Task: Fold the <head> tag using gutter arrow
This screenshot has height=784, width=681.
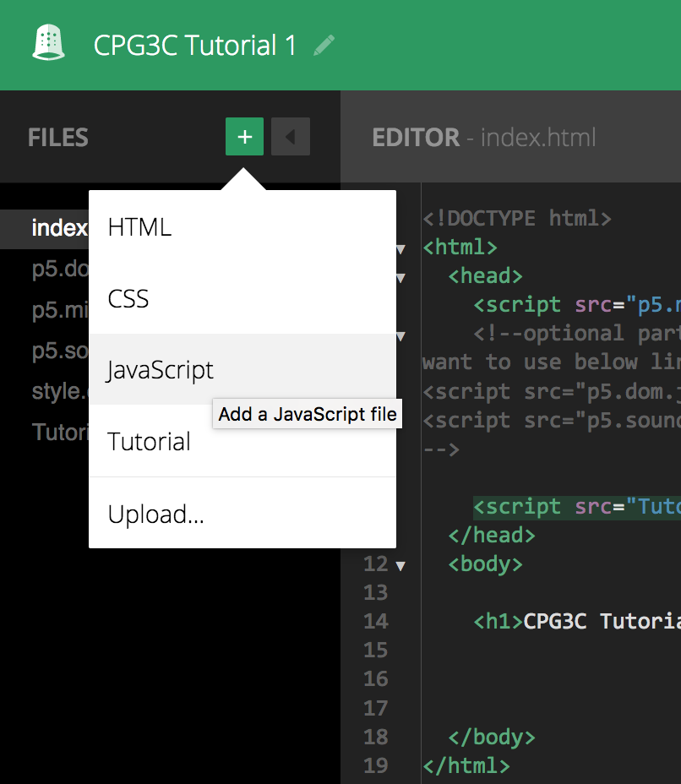Action: point(400,278)
